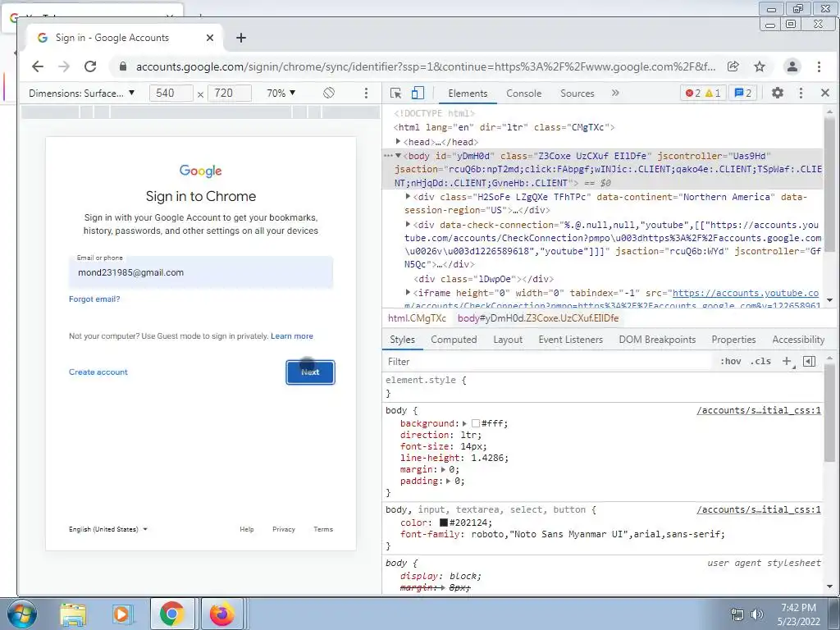Open the Accessibility pane tab
840x630 pixels.
pyautogui.click(x=798, y=339)
